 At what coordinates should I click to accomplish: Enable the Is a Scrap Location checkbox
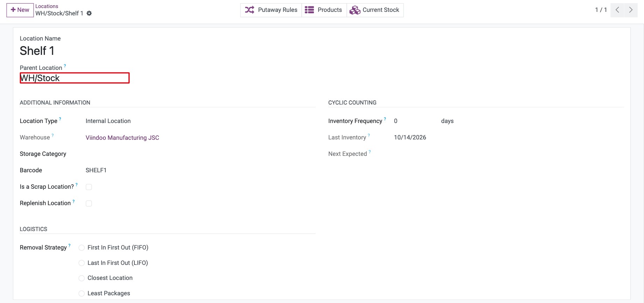coord(89,187)
